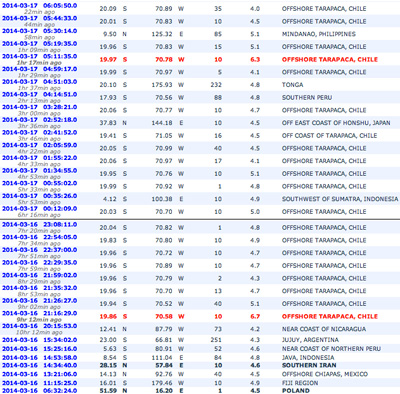Open the 2014-03-16 15:25:16.0 Northern Peru event
Screen dimensions: 400x394
tap(40, 349)
